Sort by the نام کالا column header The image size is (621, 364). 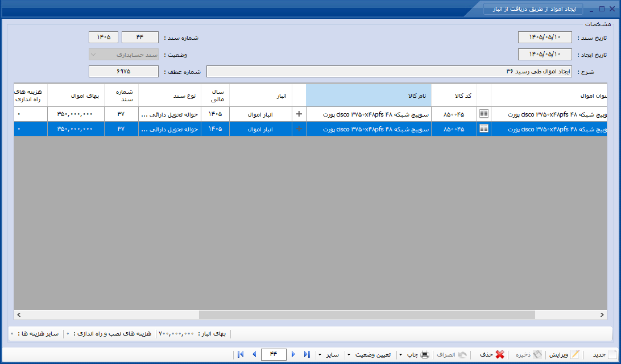coord(369,95)
